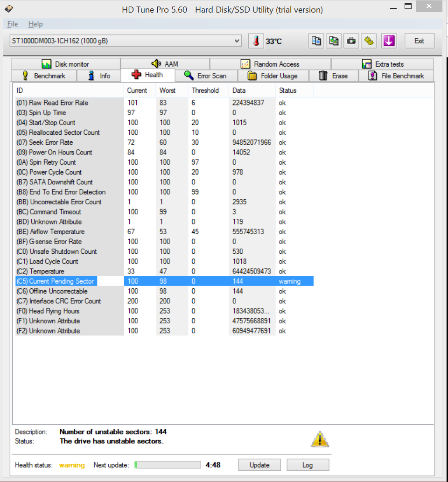Select the Unsafe Shutdown Count row
The image size is (448, 482).
[165, 251]
